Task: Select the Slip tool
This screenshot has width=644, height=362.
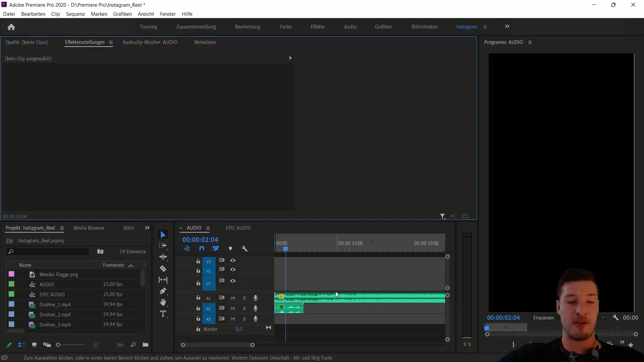Action: (x=163, y=280)
